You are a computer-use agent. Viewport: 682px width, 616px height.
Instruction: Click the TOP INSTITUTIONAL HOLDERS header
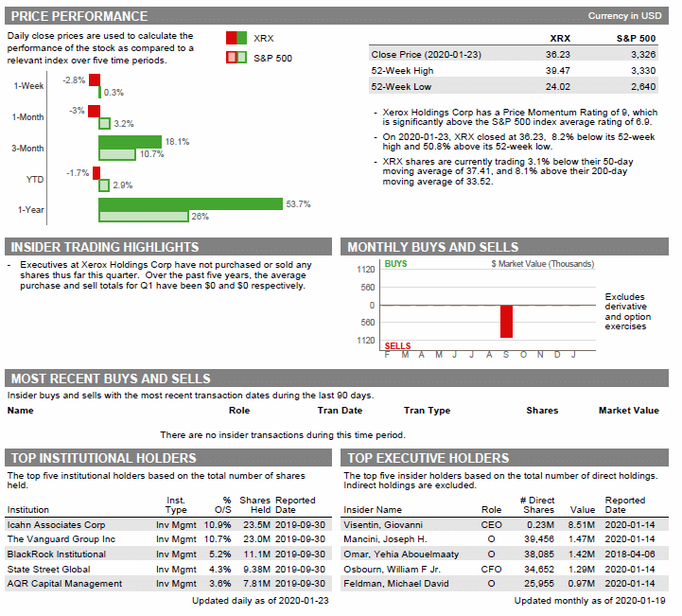(x=167, y=458)
